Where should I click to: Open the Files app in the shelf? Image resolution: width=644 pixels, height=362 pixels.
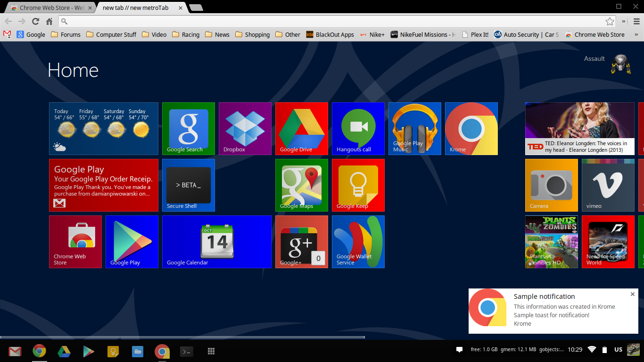[138, 351]
